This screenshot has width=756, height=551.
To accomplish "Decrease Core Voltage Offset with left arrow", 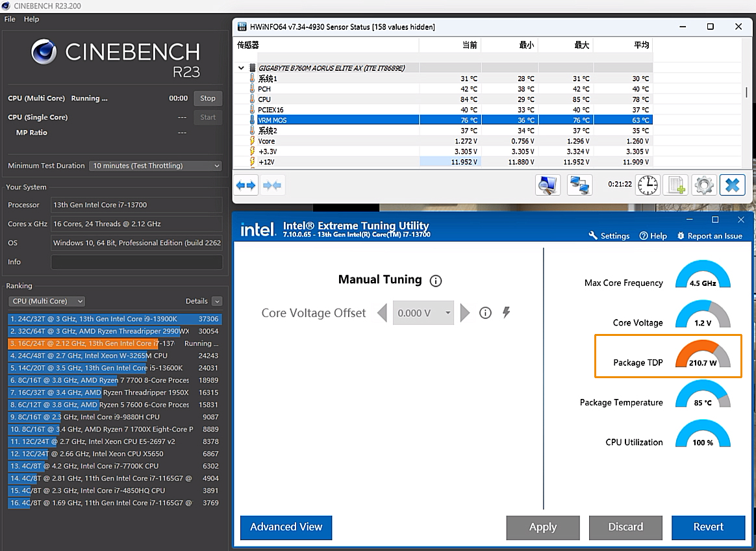I will pos(382,313).
